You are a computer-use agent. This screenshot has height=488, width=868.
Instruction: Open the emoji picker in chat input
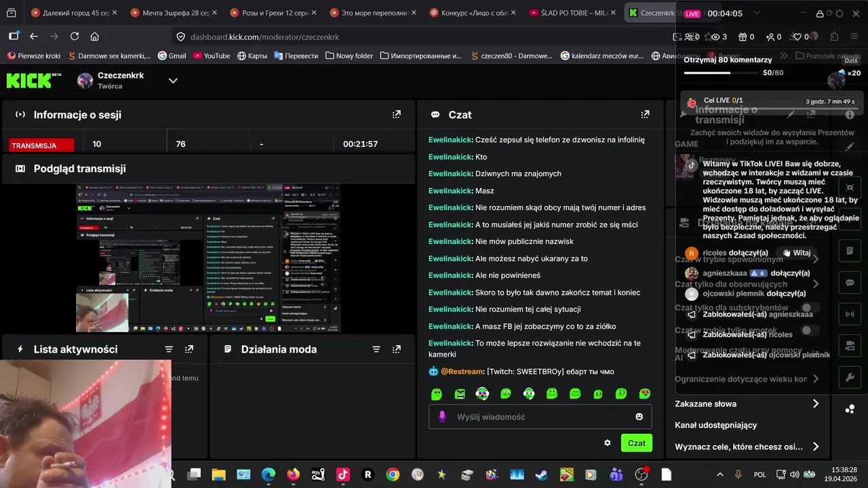(639, 417)
